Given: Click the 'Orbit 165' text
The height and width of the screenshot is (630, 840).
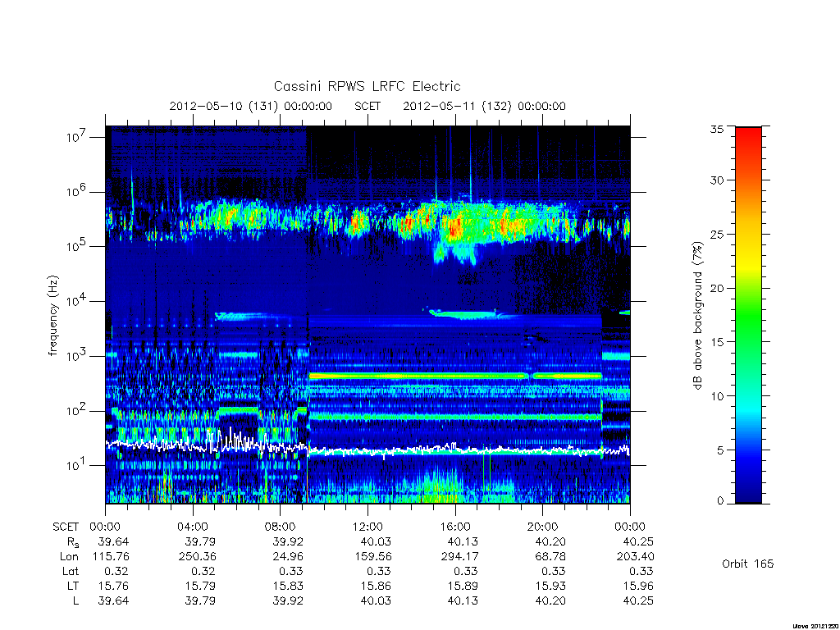Looking at the screenshot, I should click(748, 564).
